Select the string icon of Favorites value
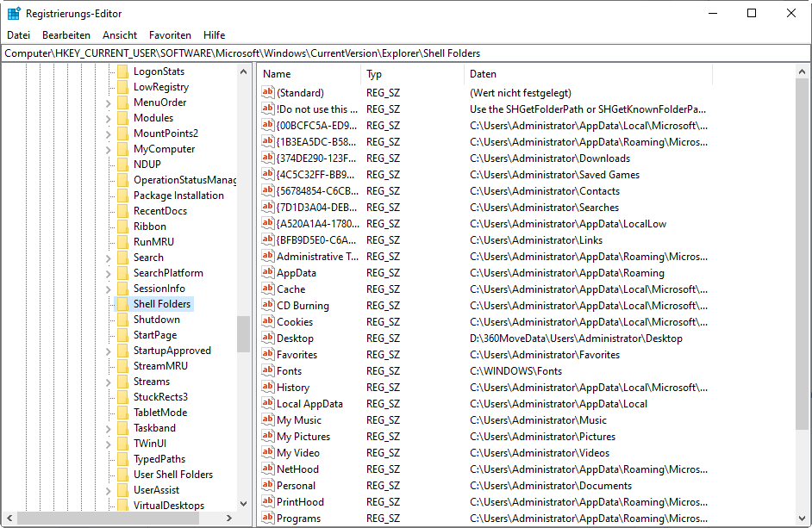Screen dimensions: 812x528 (x=268, y=355)
